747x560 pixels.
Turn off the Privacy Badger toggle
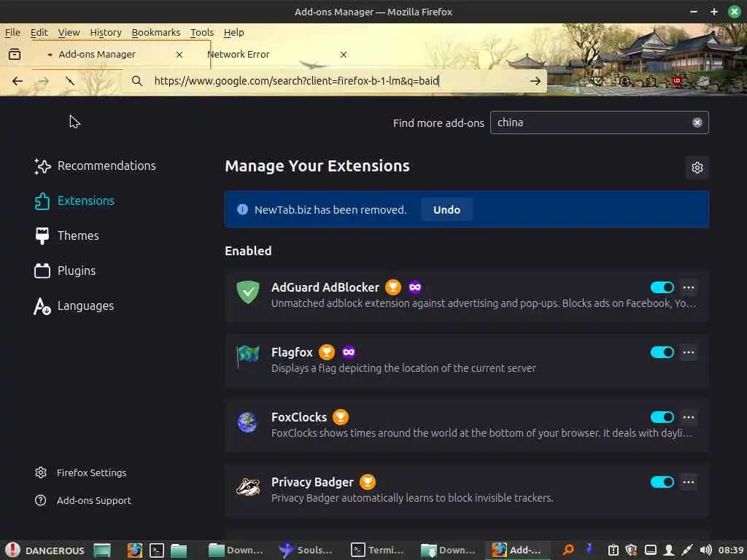[662, 482]
